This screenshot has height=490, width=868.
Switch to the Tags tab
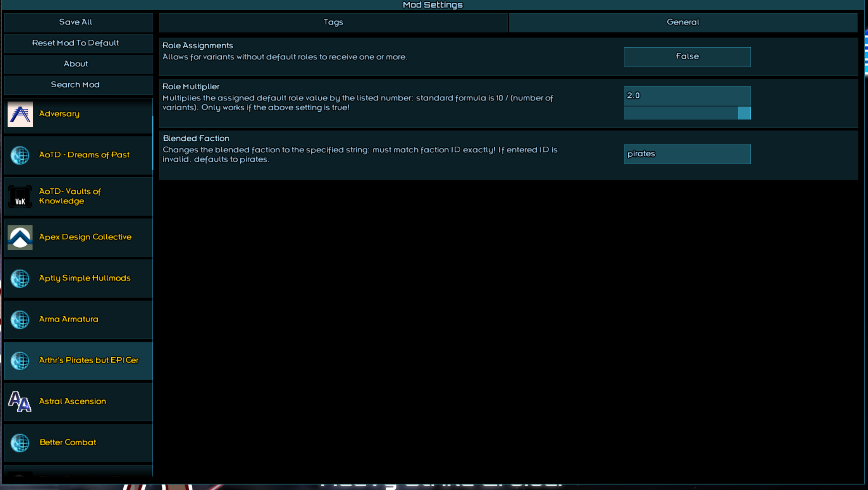[333, 22]
